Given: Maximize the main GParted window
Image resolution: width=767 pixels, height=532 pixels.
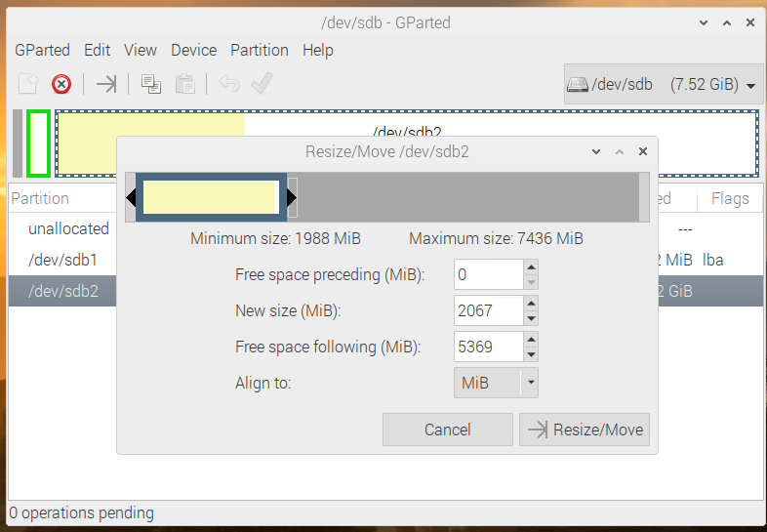Looking at the screenshot, I should (727, 22).
